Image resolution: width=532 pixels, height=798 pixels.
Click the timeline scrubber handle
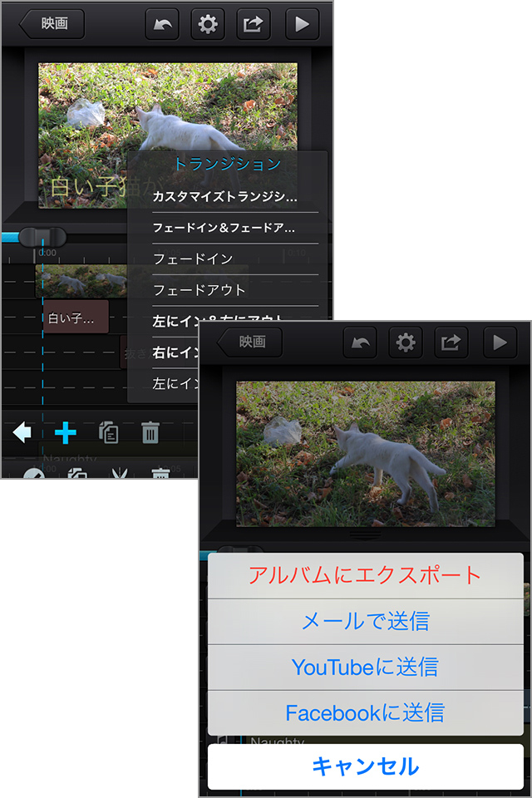click(x=42, y=237)
